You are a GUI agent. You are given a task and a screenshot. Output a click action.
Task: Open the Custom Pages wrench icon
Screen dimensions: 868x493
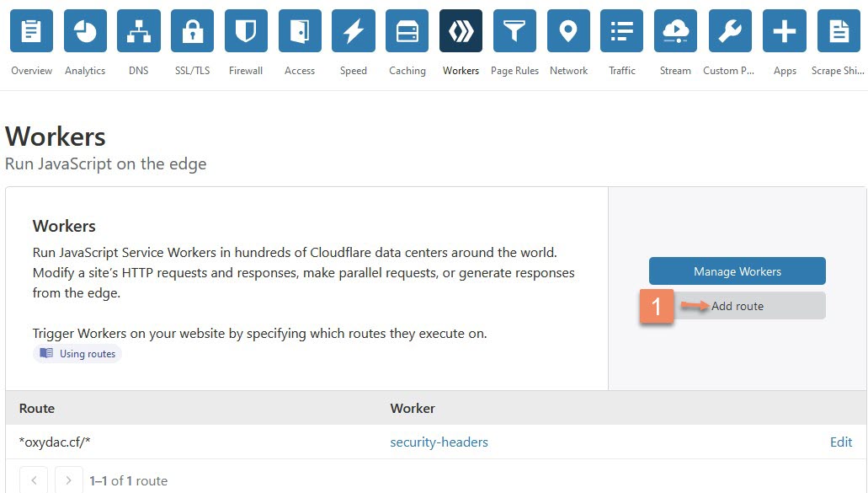[730, 31]
